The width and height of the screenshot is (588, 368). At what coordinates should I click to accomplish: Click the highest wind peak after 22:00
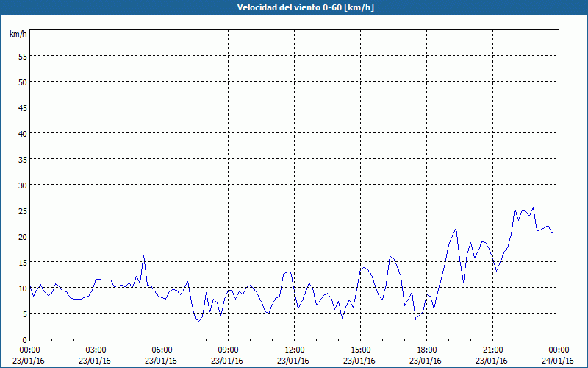534,208
